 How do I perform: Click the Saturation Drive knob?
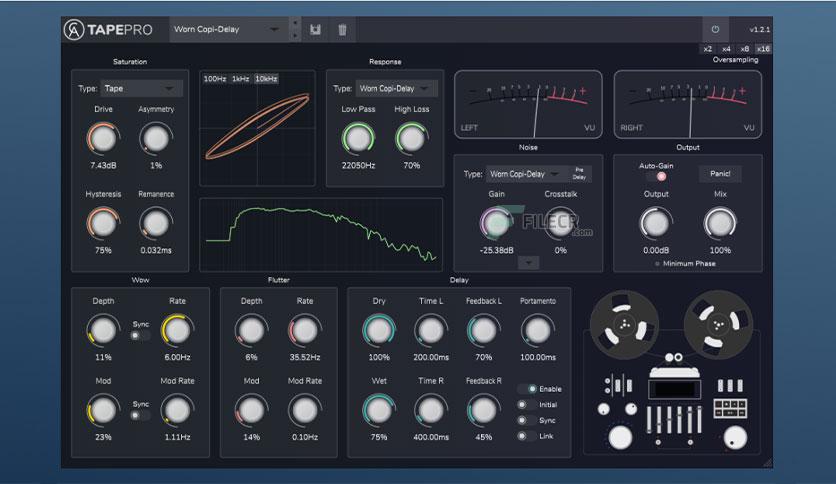103,139
